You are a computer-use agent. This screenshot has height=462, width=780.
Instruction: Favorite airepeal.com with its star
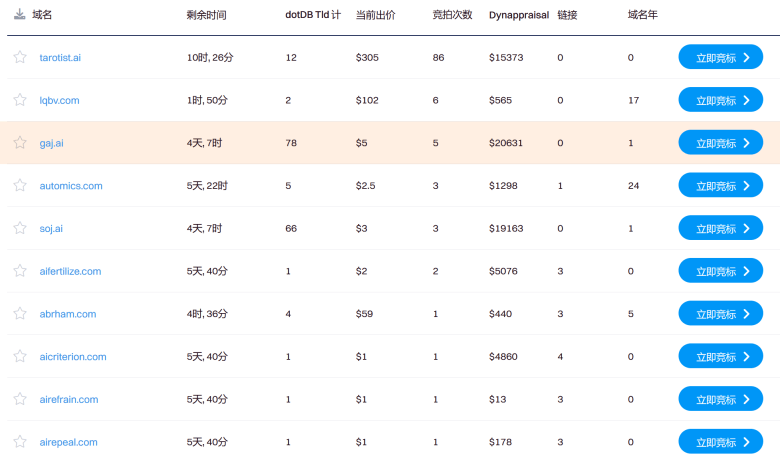pyautogui.click(x=20, y=442)
